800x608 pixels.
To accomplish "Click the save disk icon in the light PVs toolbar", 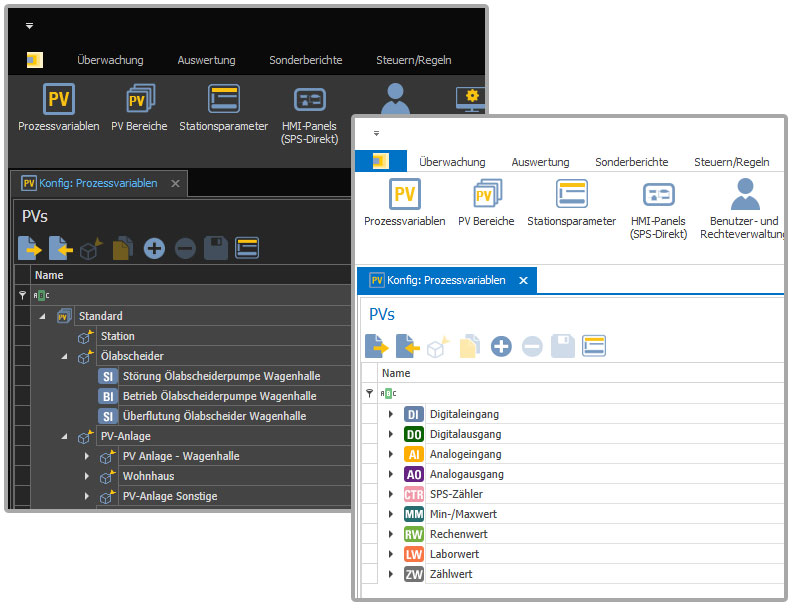I will [563, 346].
